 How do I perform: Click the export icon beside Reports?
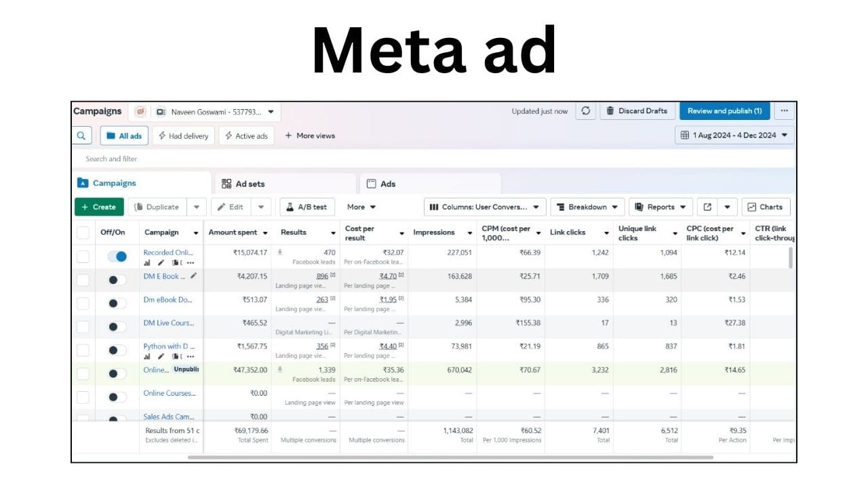tap(707, 207)
